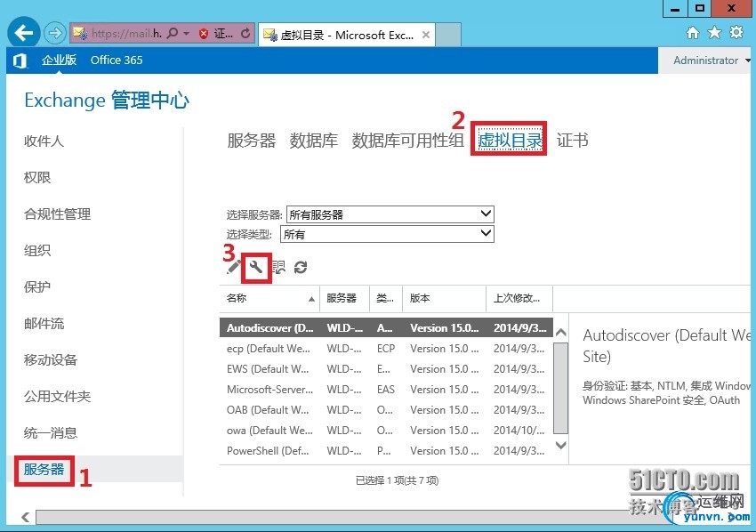The width and height of the screenshot is (756, 532).
Task: Go to 统一消息 in the sidebar
Action: 51,432
